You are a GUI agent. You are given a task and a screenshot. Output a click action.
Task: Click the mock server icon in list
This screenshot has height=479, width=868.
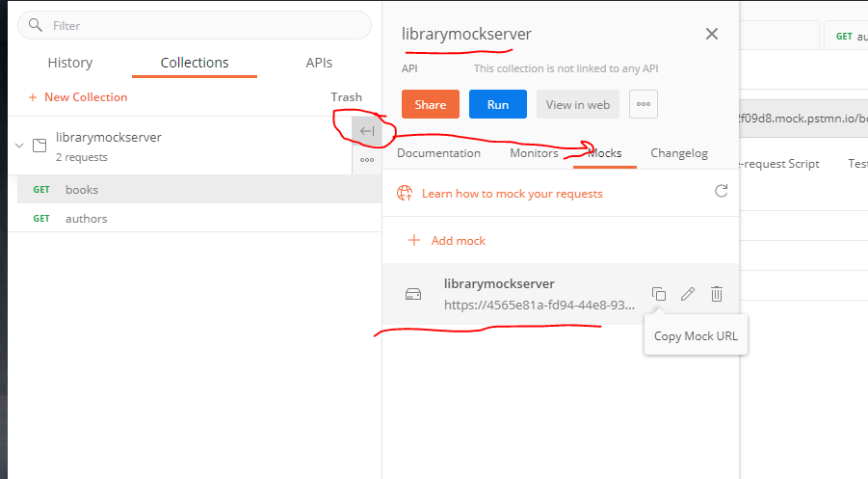(x=413, y=294)
